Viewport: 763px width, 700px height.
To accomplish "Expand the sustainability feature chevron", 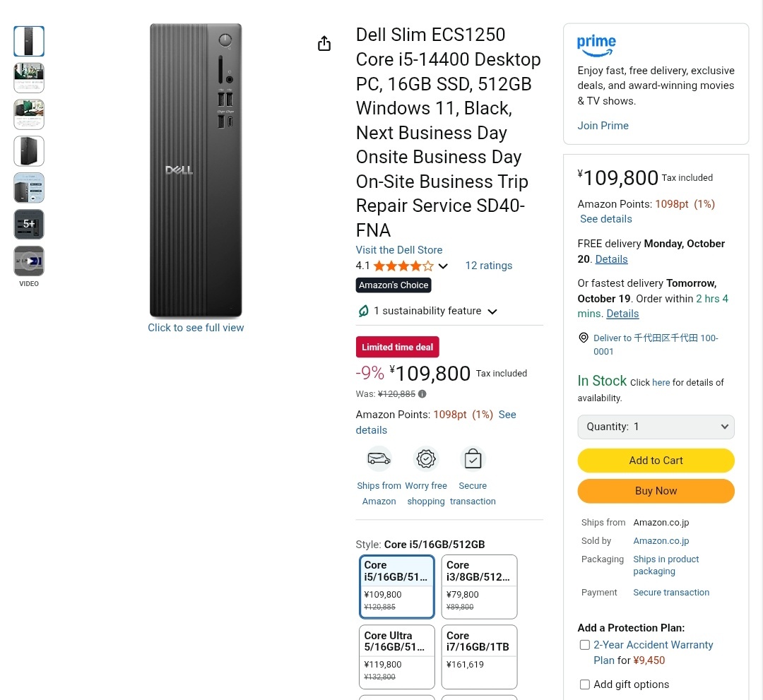I will point(492,312).
